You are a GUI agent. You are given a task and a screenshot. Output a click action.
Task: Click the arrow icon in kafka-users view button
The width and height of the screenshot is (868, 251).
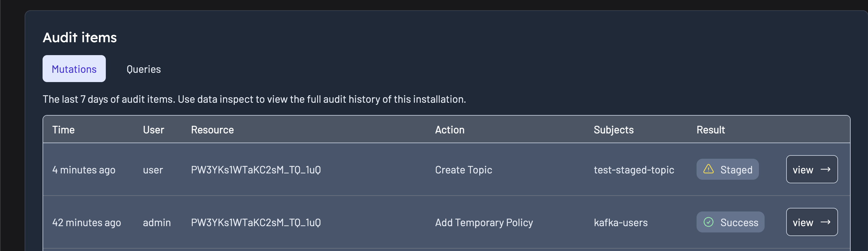tap(825, 222)
